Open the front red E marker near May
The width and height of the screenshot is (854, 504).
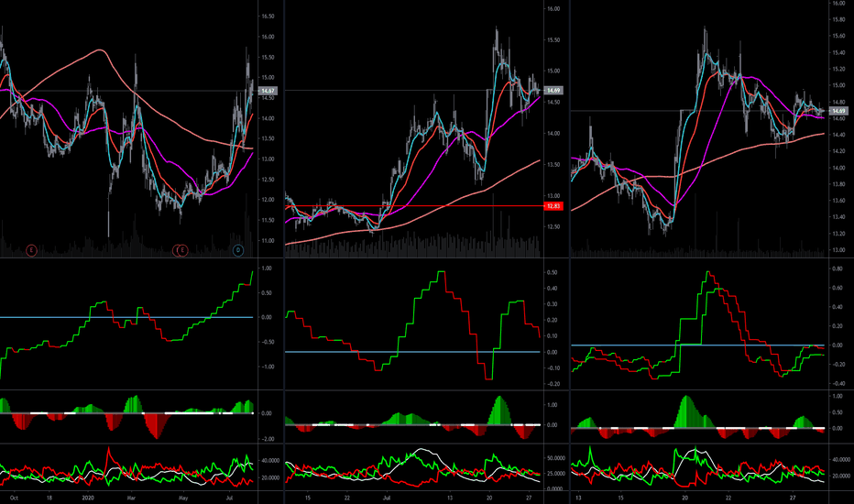coord(183,250)
